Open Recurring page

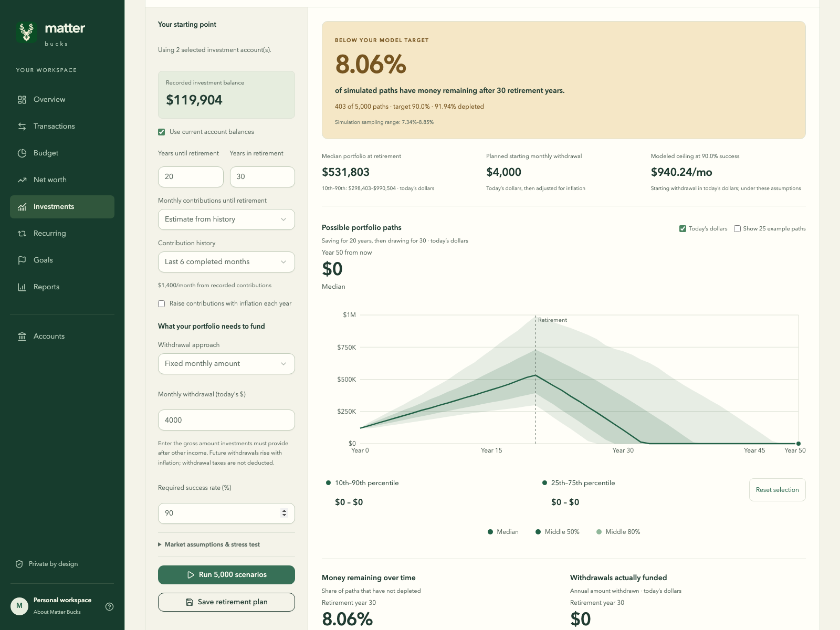pos(62,234)
